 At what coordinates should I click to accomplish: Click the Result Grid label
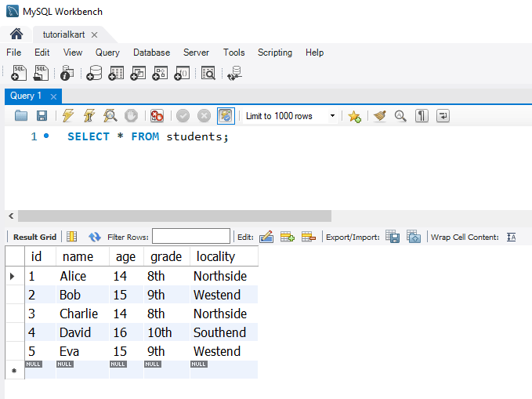point(34,237)
